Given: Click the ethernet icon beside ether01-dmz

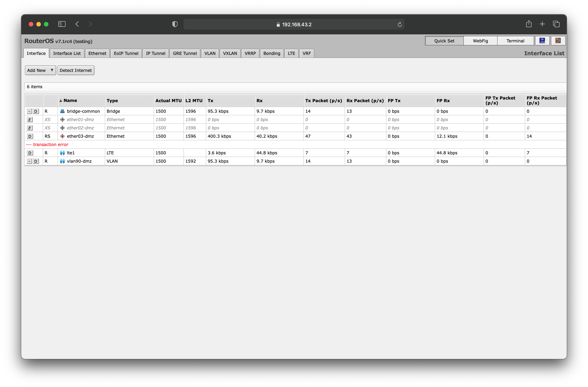Looking at the screenshot, I should [62, 120].
